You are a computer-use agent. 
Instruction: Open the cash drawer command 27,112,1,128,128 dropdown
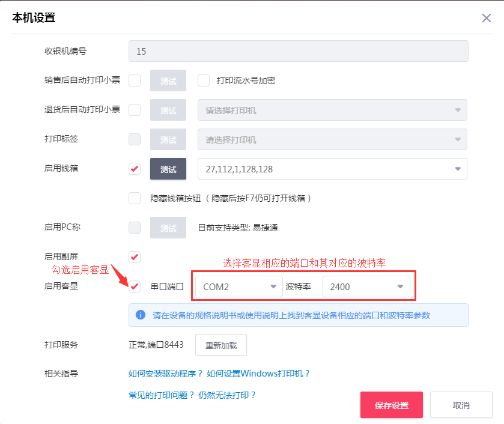332,169
